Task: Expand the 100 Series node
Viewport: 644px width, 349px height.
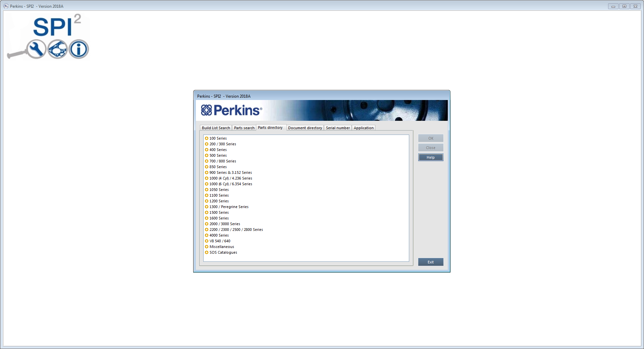Action: [207, 138]
